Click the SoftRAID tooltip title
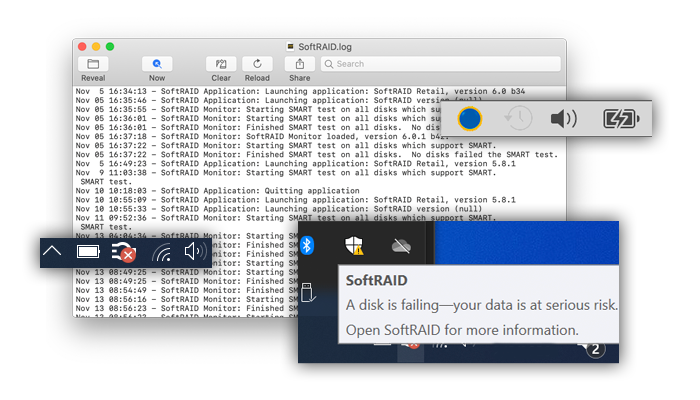Viewport: 700px width, 400px height. click(376, 280)
